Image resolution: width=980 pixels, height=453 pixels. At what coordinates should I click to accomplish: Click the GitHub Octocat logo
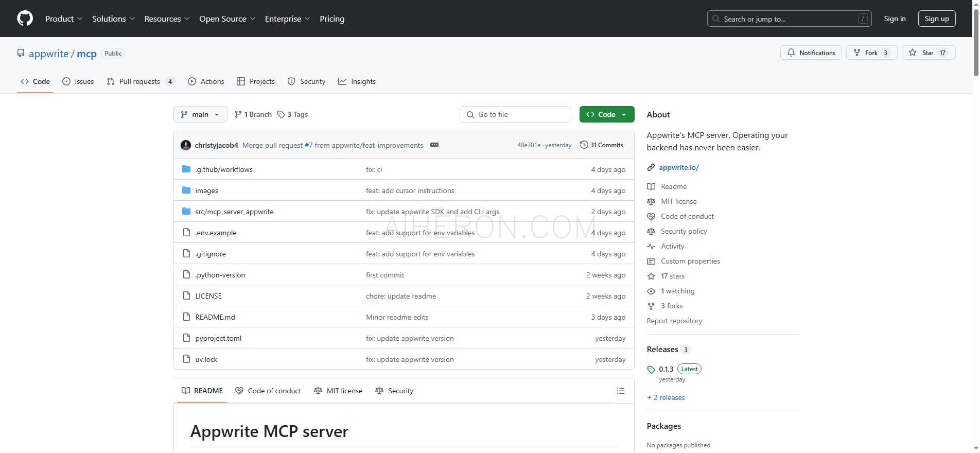coord(25,19)
